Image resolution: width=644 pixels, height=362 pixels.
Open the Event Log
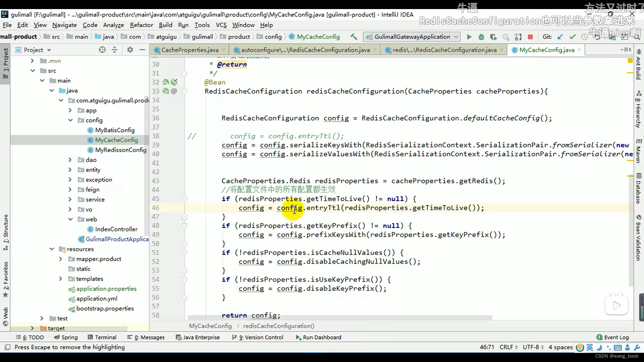(x=613, y=337)
